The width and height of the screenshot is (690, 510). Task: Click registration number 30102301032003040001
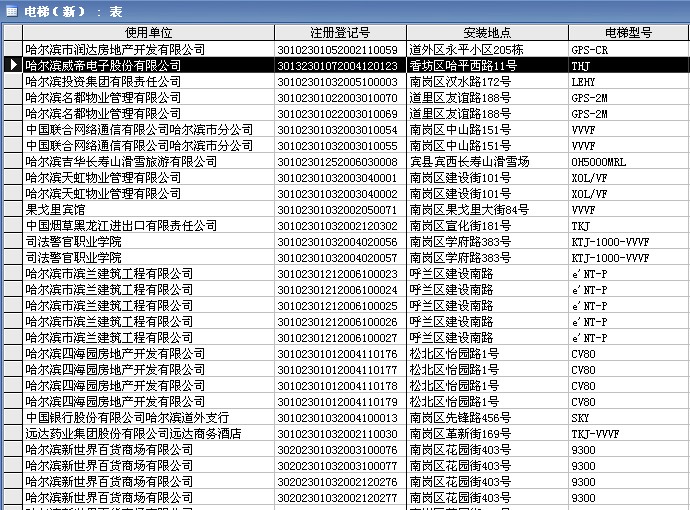tap(340, 177)
